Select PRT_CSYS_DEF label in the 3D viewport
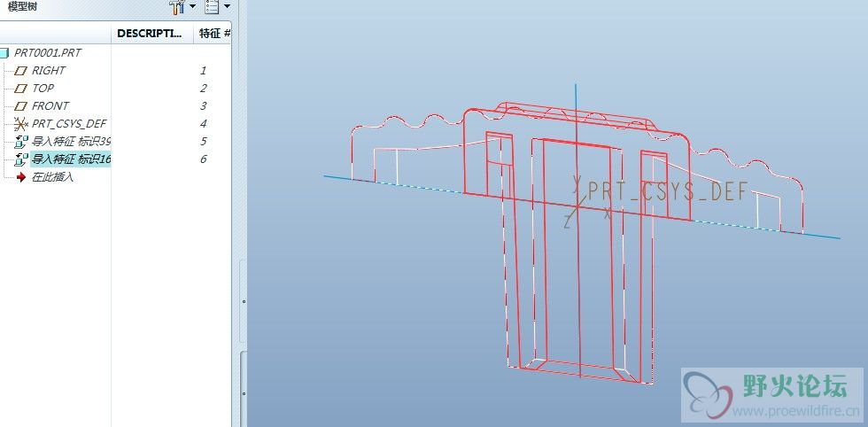This screenshot has height=427, width=868. 668,191
